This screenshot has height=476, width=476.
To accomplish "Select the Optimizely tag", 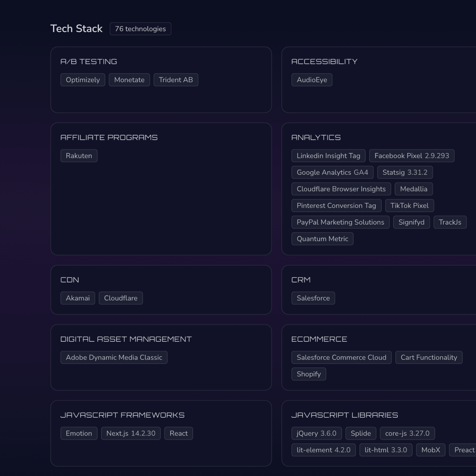I will pyautogui.click(x=83, y=80).
